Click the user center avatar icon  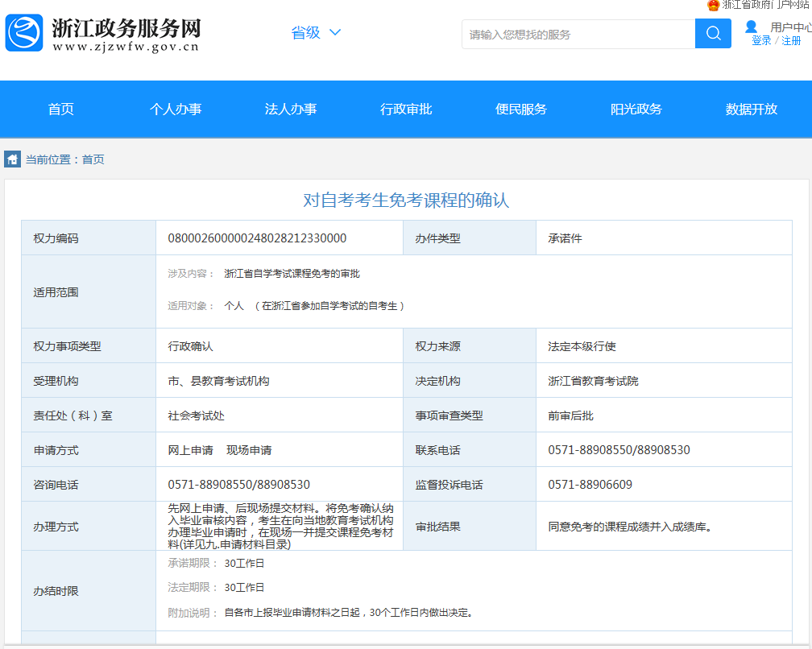[x=751, y=27]
